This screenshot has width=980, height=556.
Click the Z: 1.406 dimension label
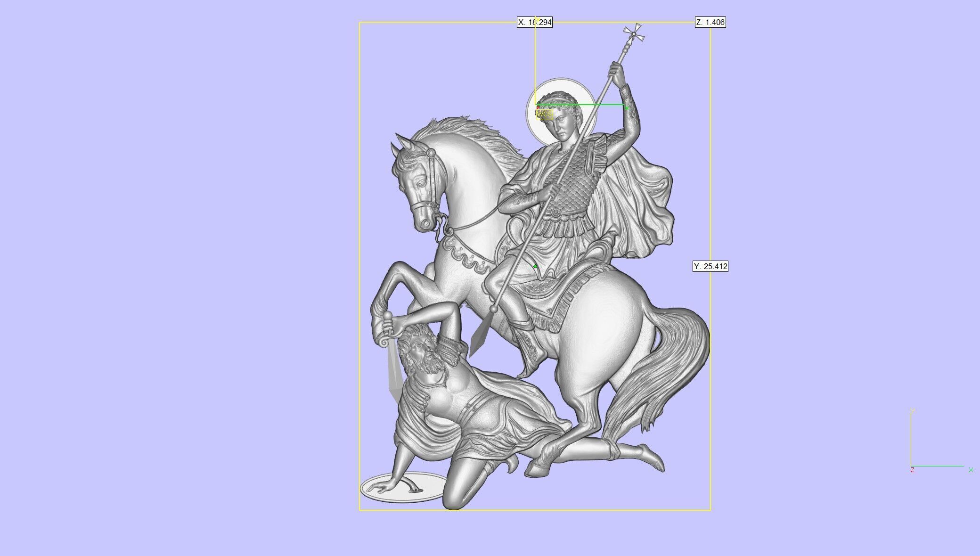(710, 22)
